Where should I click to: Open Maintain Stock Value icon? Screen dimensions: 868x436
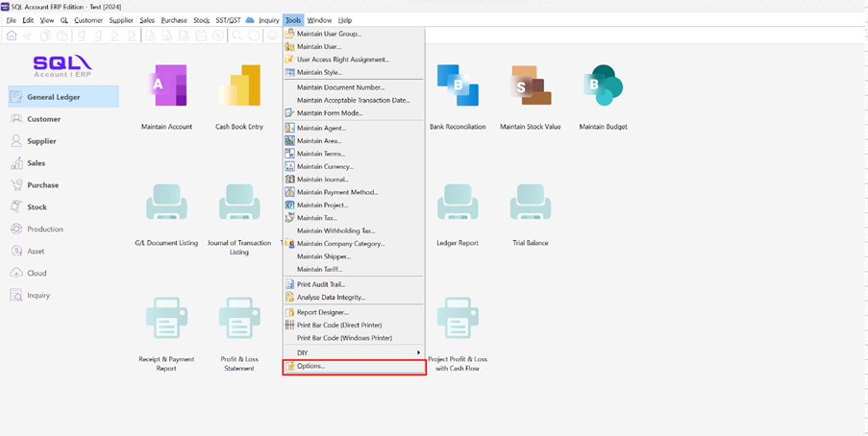tap(530, 87)
